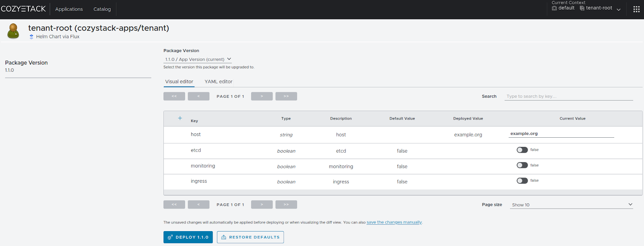Focus the search by key field
Image resolution: width=644 pixels, height=246 pixels.
click(x=569, y=96)
